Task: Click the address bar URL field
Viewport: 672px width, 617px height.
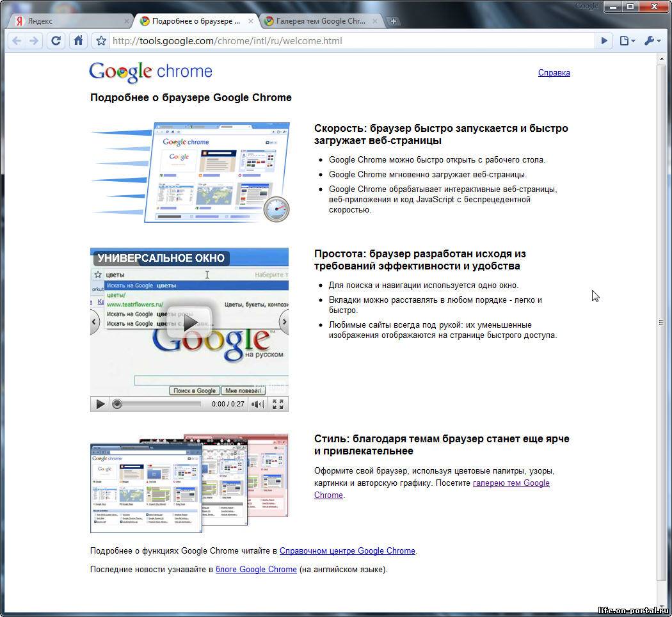Action: [351, 41]
